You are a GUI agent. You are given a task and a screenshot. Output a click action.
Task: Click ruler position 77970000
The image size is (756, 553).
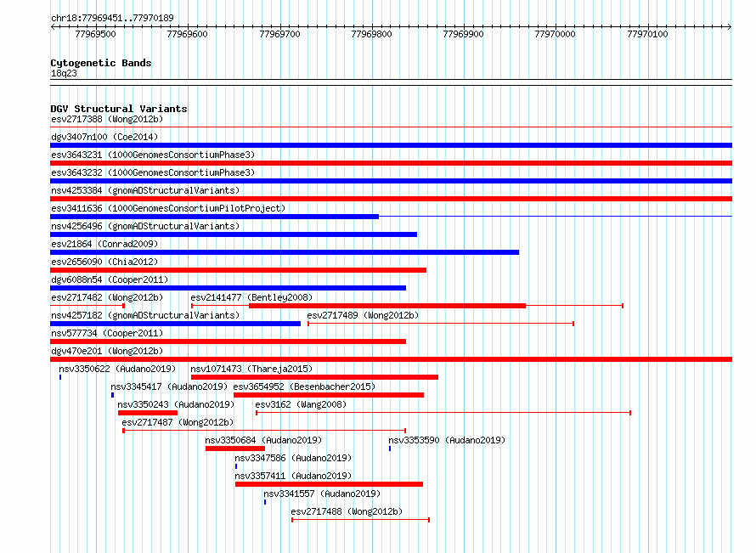click(x=555, y=34)
